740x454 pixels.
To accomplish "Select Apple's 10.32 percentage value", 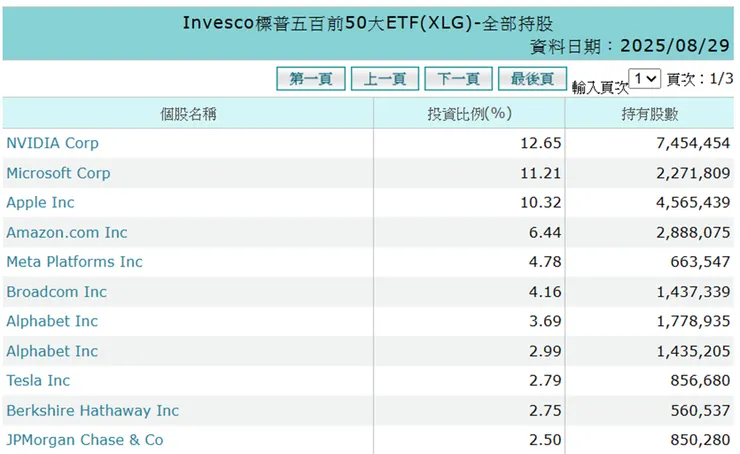I will pos(541,202).
